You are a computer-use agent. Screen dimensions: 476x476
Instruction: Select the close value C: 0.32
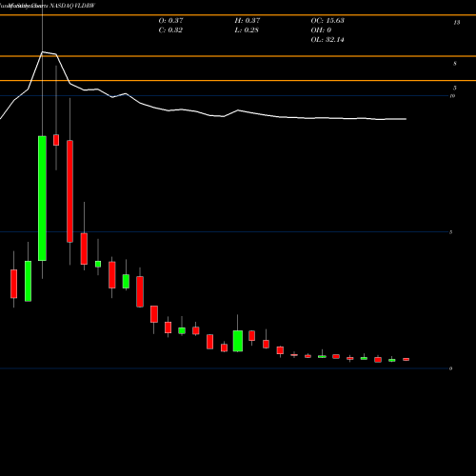coord(170,30)
